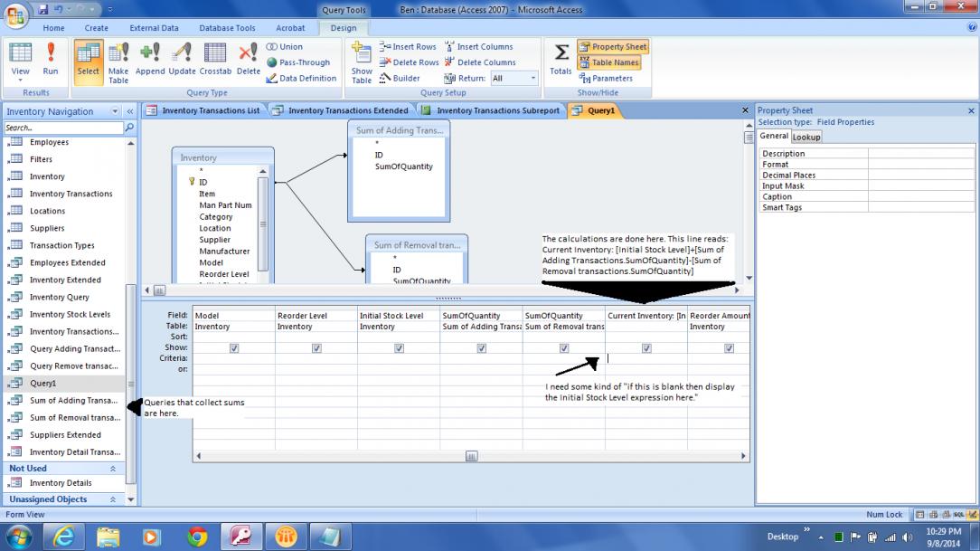
Task: Uncheck Show box for Initial Stock Level column
Action: coord(400,348)
